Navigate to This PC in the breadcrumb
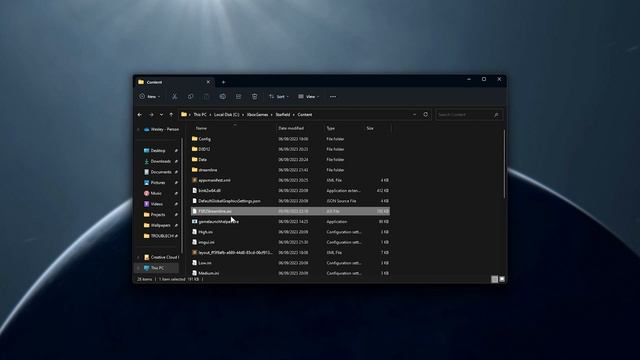Viewport: 640px width, 360px height. 200,115
